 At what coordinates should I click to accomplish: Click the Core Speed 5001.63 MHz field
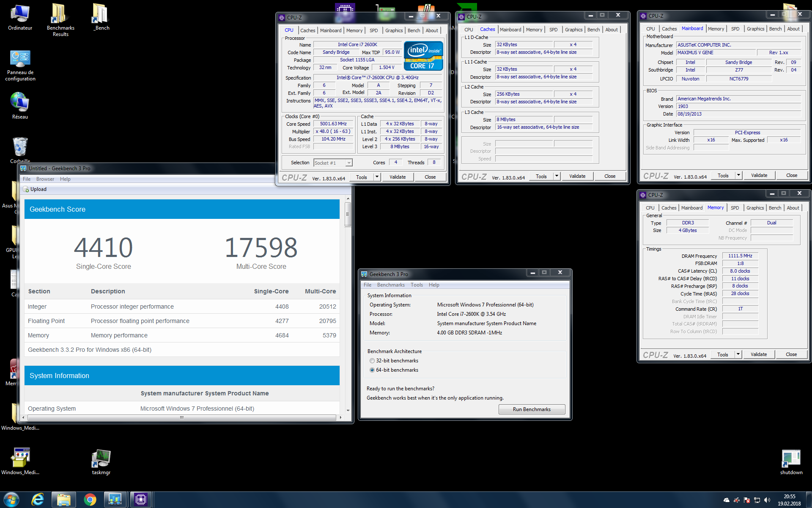[333, 124]
